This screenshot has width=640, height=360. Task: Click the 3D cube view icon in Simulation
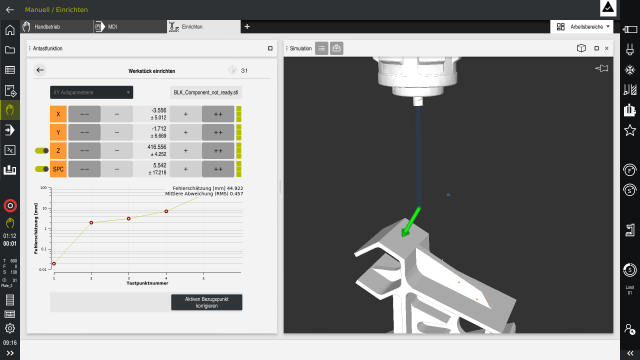[581, 48]
